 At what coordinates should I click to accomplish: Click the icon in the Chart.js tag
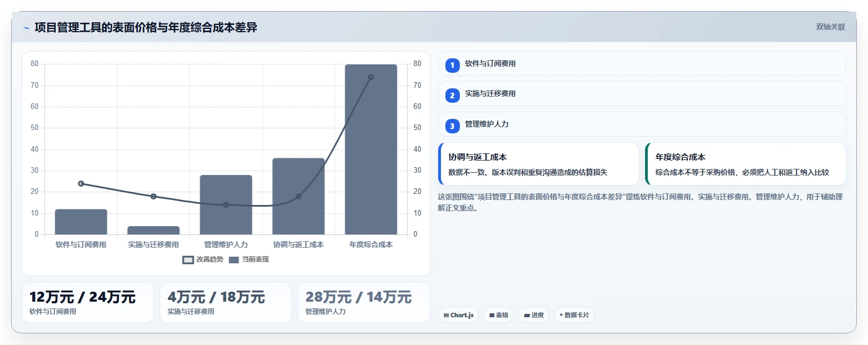tap(446, 315)
